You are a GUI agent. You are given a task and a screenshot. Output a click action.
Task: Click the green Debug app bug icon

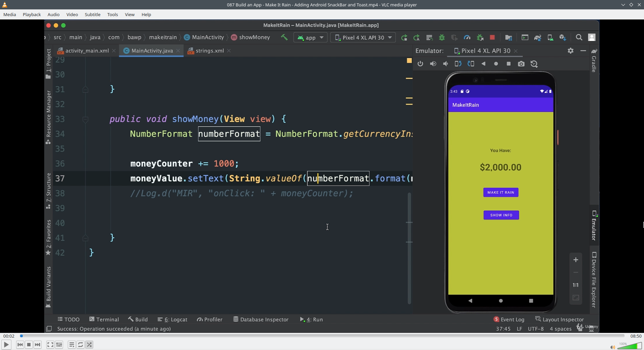pyautogui.click(x=442, y=38)
